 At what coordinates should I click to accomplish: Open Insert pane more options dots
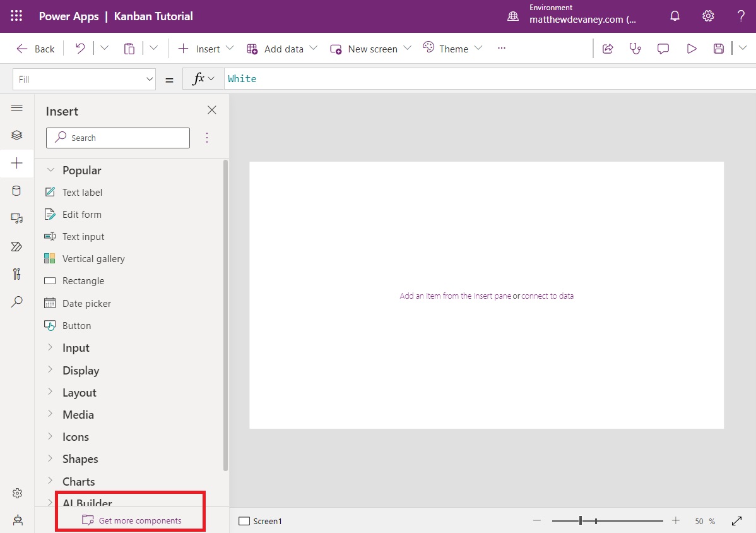[x=207, y=138]
